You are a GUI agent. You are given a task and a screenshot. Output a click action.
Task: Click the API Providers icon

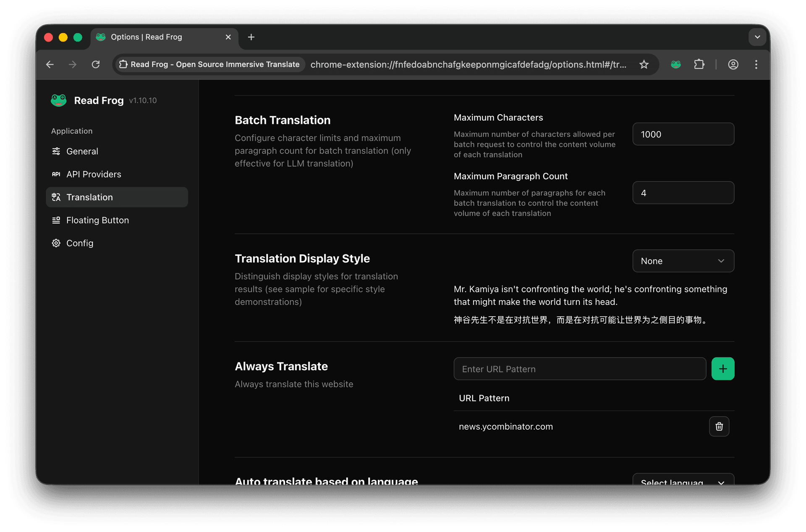click(56, 174)
